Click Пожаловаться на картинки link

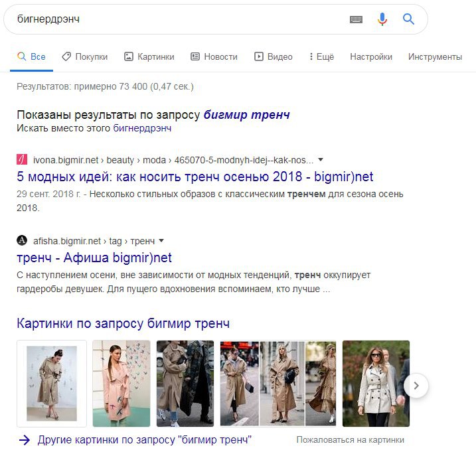(x=351, y=439)
